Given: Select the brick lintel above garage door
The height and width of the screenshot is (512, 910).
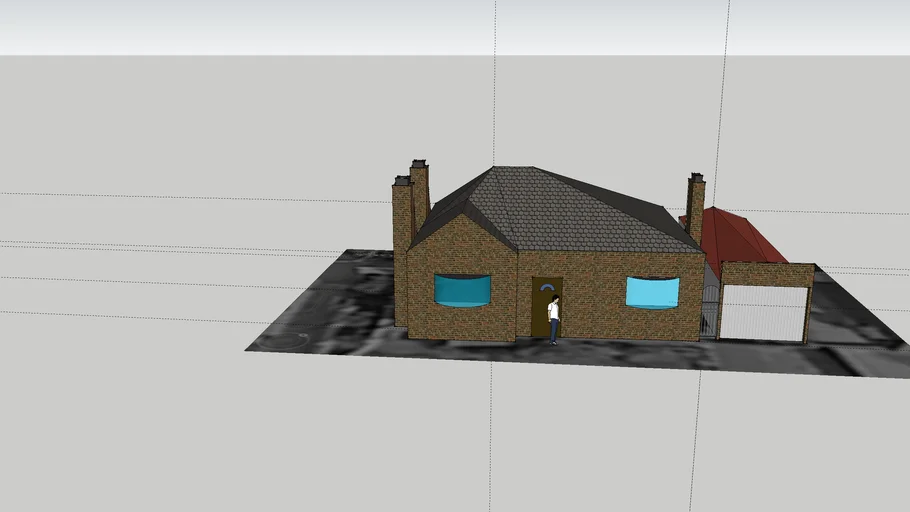Looking at the screenshot, I should pos(766,274).
